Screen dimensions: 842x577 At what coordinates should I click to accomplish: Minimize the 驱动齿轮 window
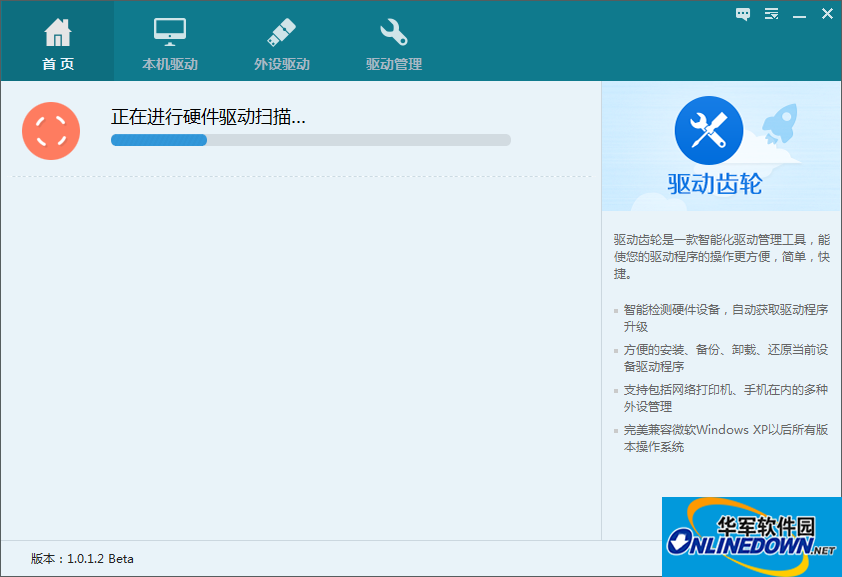[x=799, y=16]
